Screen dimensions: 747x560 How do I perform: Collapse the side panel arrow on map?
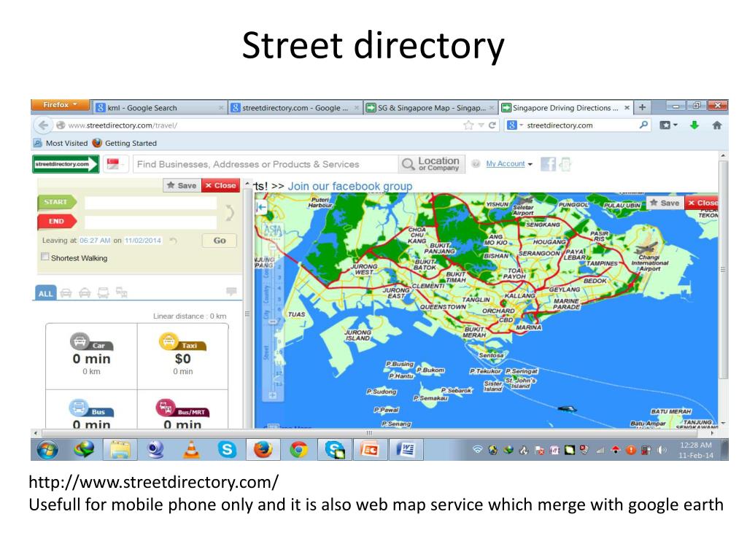tap(261, 207)
